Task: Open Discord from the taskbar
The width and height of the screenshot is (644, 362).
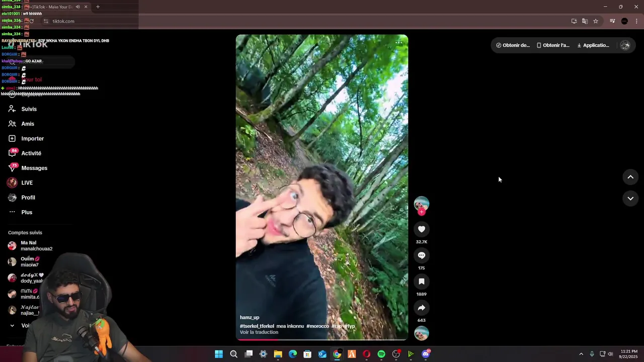Action: (426, 354)
